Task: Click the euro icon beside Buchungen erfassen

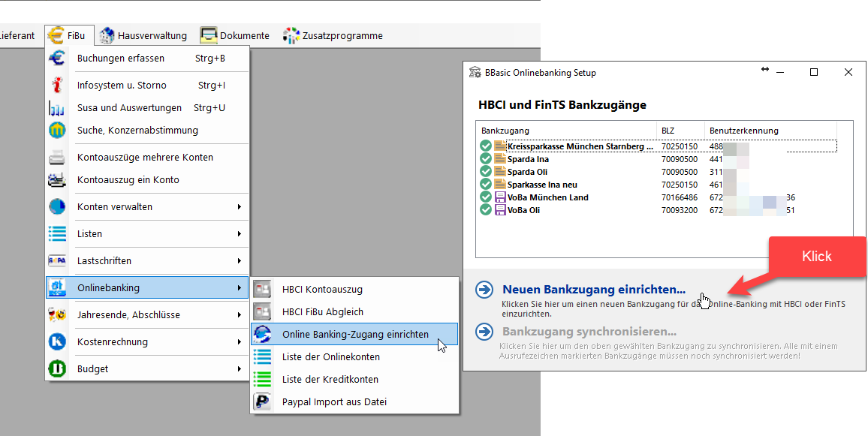Action: pos(57,58)
